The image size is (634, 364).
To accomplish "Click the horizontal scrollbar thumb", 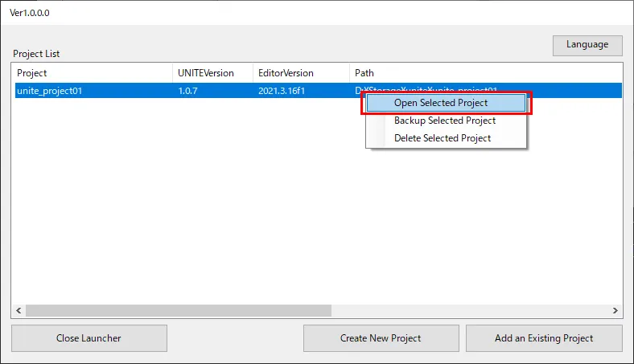I will pyautogui.click(x=177, y=310).
